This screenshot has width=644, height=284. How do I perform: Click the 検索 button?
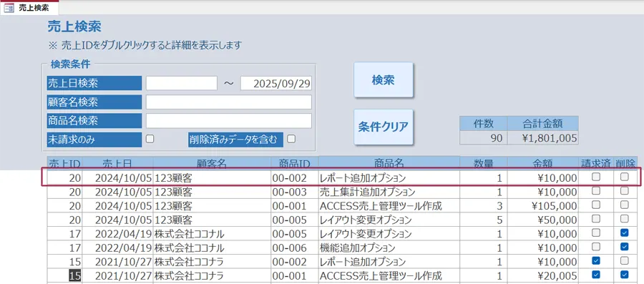[384, 80]
